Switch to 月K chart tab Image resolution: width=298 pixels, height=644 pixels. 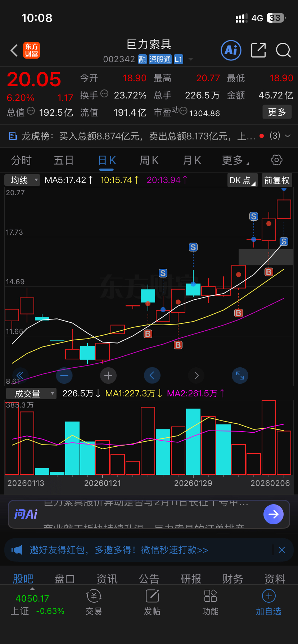(x=192, y=160)
